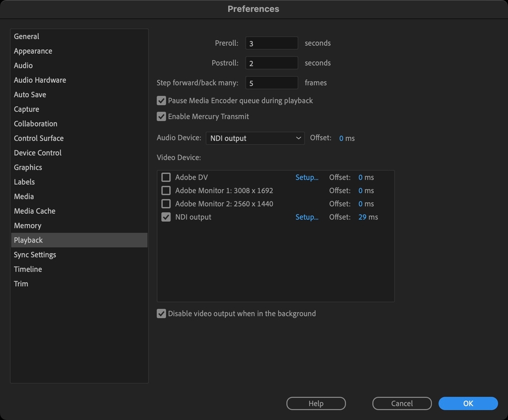
Task: Switch to Media Cache preferences
Action: click(35, 211)
